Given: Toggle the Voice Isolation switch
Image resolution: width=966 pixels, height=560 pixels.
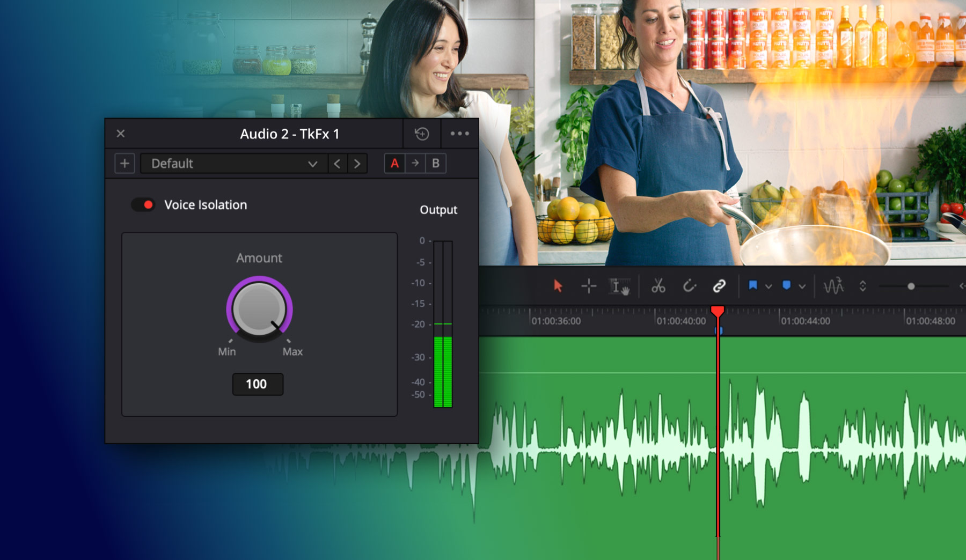Looking at the screenshot, I should click(x=143, y=205).
